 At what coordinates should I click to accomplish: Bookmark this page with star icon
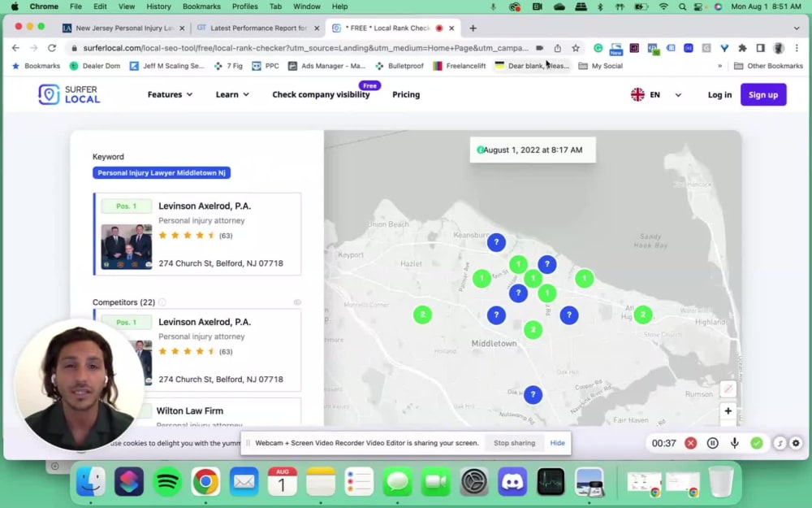(576, 48)
